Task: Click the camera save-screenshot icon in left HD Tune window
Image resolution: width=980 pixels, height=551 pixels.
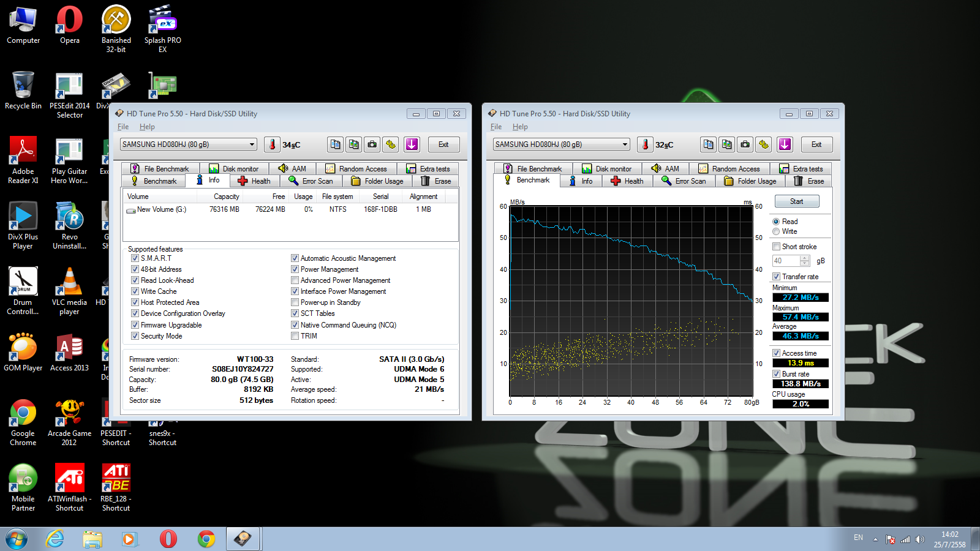Action: click(x=372, y=144)
